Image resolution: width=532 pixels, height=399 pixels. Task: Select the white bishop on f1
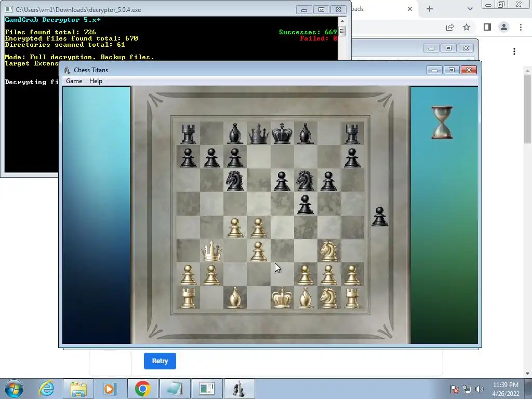click(305, 298)
